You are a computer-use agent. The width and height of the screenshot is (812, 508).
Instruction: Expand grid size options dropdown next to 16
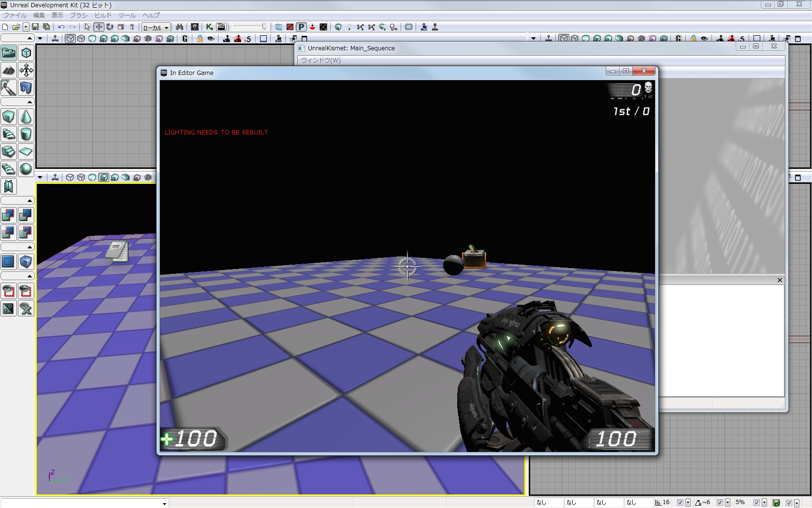(x=688, y=503)
